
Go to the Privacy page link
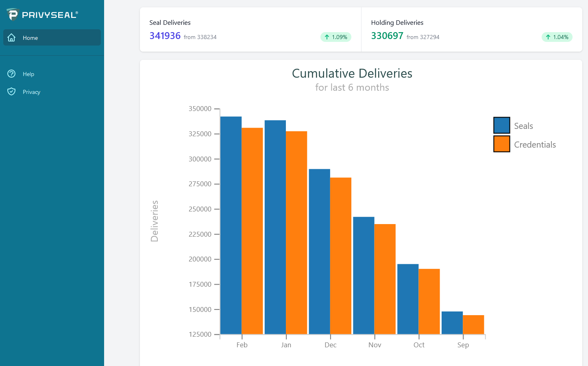pos(31,92)
